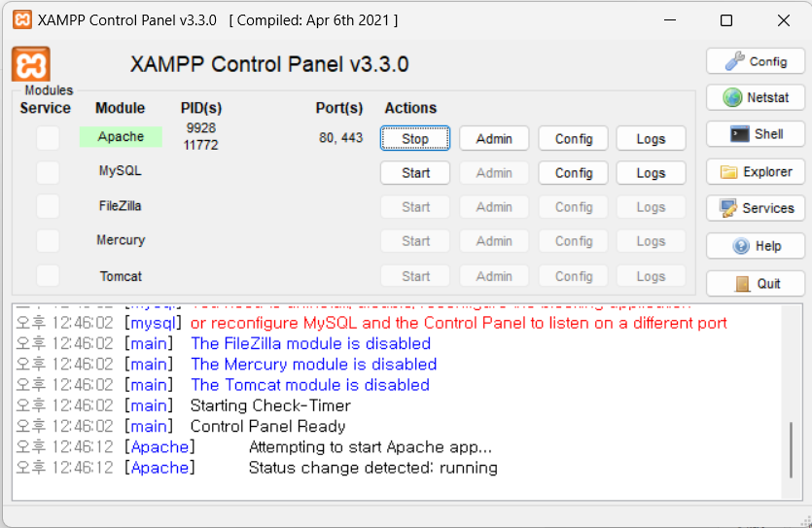Open the MySQL Config menu
This screenshot has width=812, height=528.
pyautogui.click(x=574, y=173)
